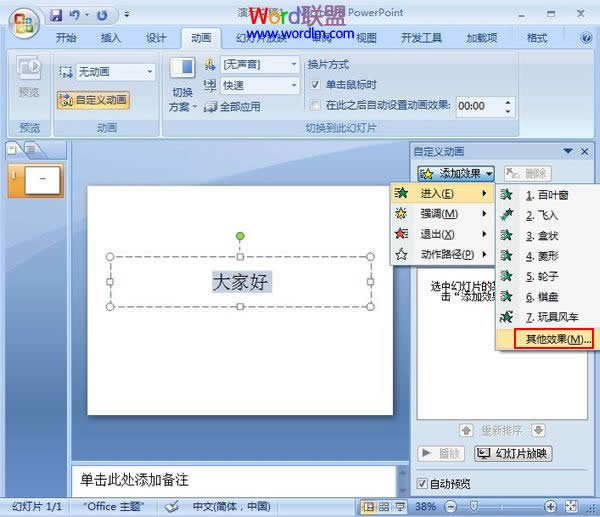Open the Exit effects submenu
Image resolution: width=600 pixels, height=517 pixels.
click(x=442, y=234)
